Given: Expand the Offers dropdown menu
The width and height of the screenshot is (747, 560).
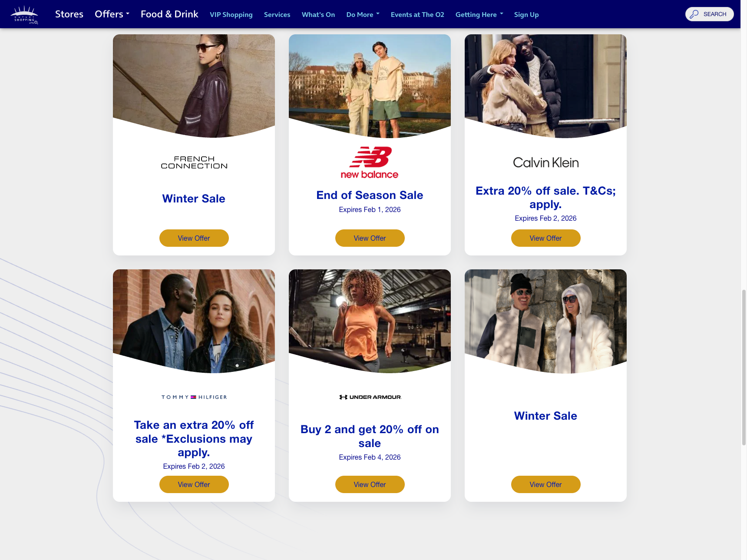Looking at the screenshot, I should coord(112,14).
